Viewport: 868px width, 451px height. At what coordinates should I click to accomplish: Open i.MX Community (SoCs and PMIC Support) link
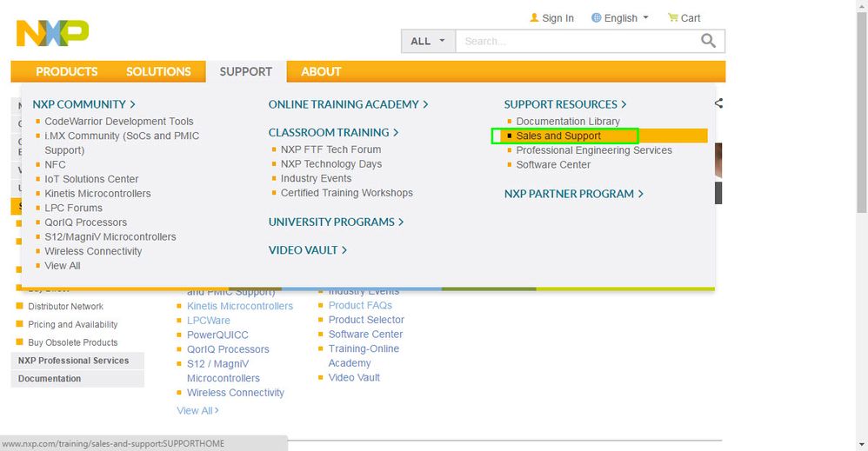pos(122,143)
